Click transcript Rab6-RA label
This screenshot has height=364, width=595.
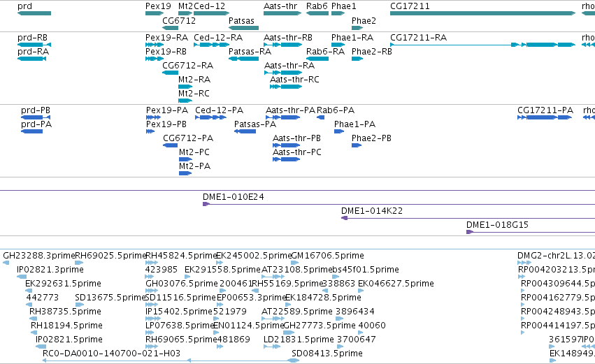[326, 52]
